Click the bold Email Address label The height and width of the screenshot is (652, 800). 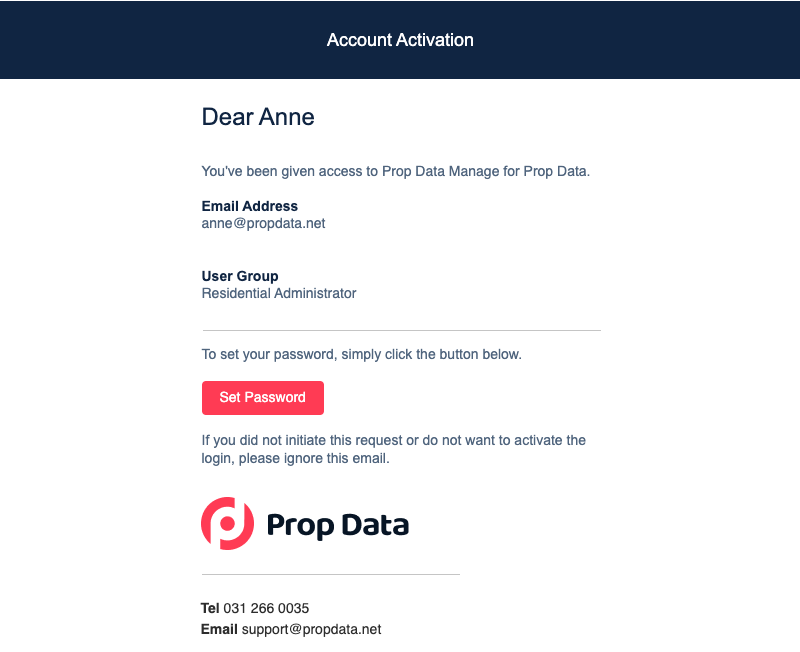(x=250, y=206)
